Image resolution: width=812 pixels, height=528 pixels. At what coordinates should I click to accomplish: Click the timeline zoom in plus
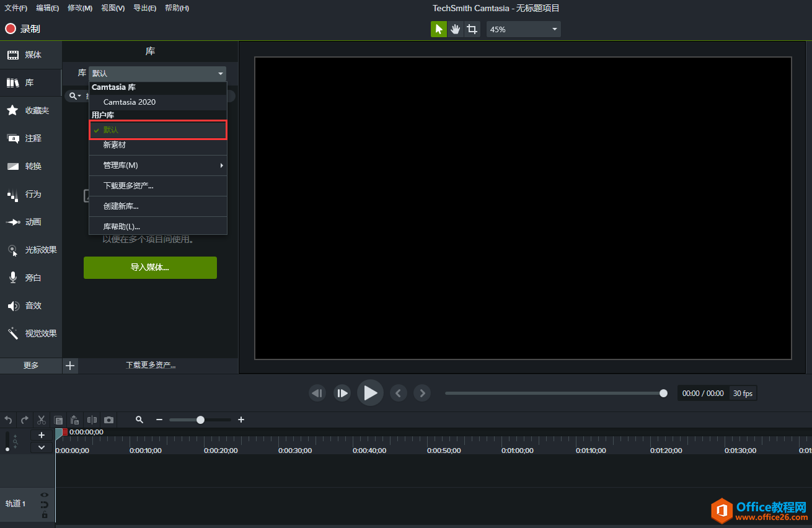[241, 420]
